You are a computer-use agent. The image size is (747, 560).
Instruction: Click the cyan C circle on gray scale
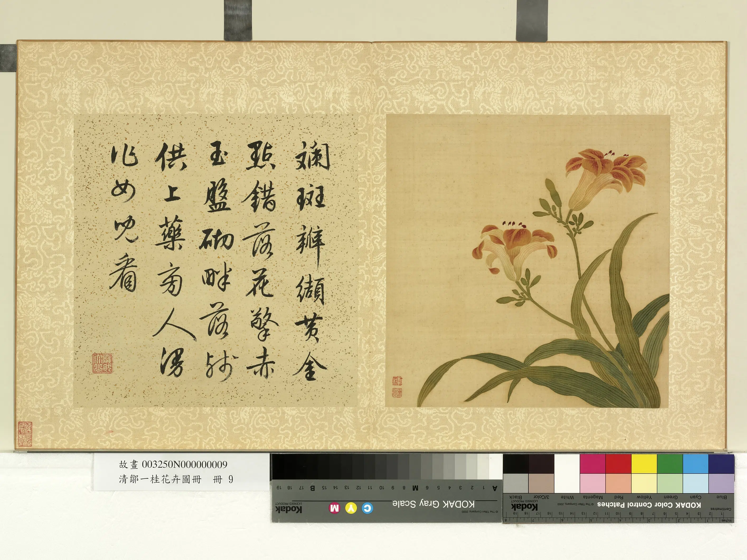[x=367, y=508]
